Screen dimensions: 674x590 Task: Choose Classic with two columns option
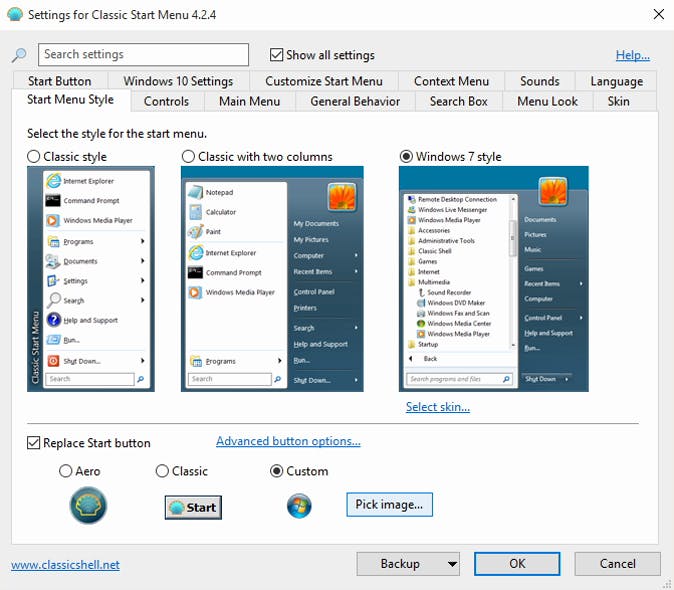click(x=188, y=156)
